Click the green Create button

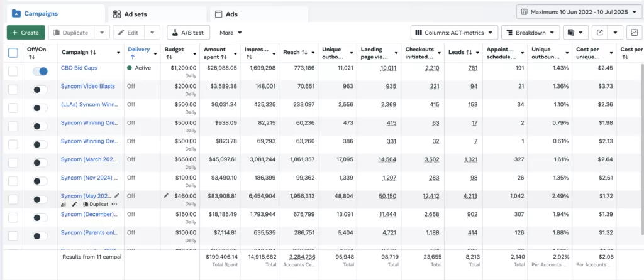coord(26,32)
